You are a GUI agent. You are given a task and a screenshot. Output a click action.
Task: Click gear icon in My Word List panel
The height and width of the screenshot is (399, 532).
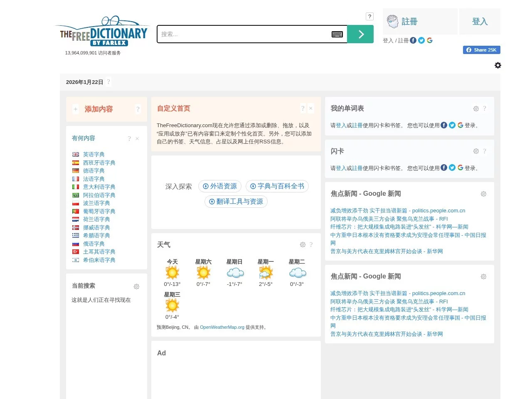click(x=476, y=109)
